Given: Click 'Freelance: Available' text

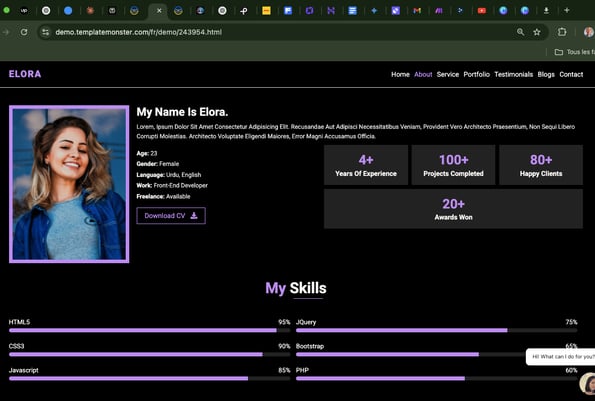Looking at the screenshot, I should [x=163, y=197].
